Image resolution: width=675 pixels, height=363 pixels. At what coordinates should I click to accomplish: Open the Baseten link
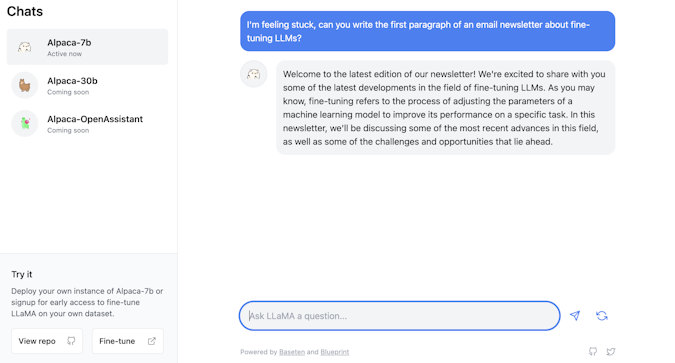tap(292, 352)
